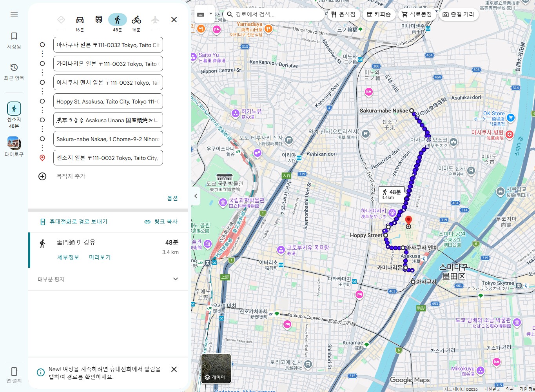Screen dimensions: 535x392
Task: Open Get the app (앱 설치)
Action: click(14, 375)
